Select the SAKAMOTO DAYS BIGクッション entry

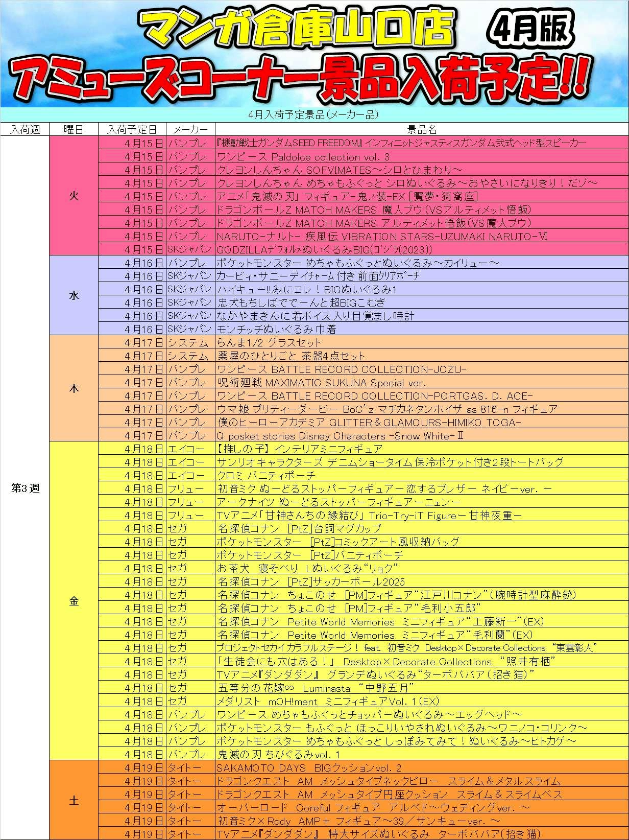pyautogui.click(x=309, y=768)
